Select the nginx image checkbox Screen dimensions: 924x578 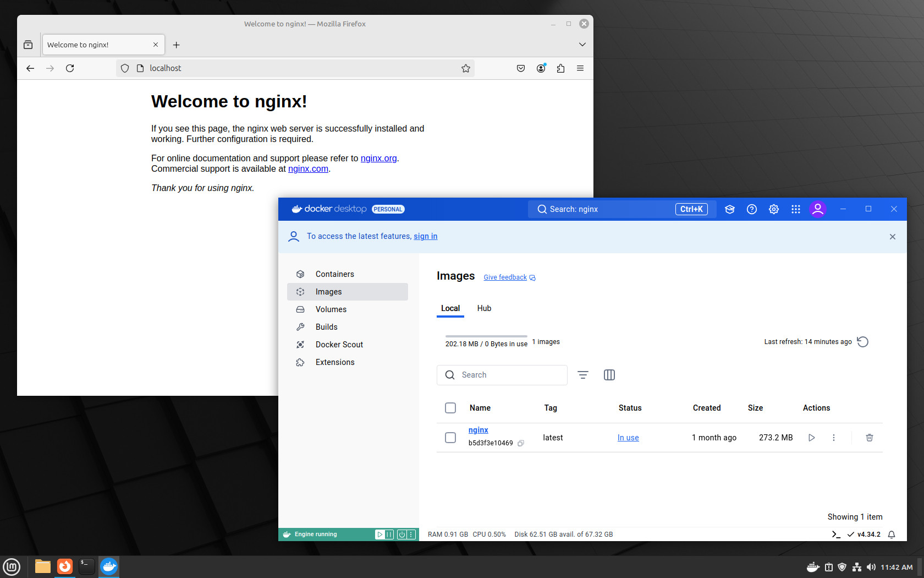[x=450, y=438]
